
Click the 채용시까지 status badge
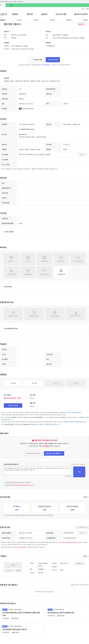tap(81, 24)
